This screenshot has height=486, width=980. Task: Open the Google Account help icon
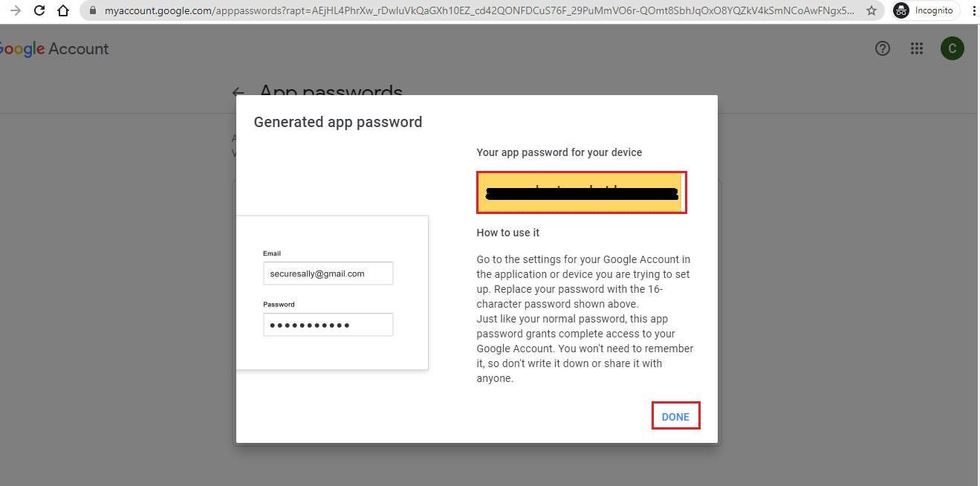[883, 49]
